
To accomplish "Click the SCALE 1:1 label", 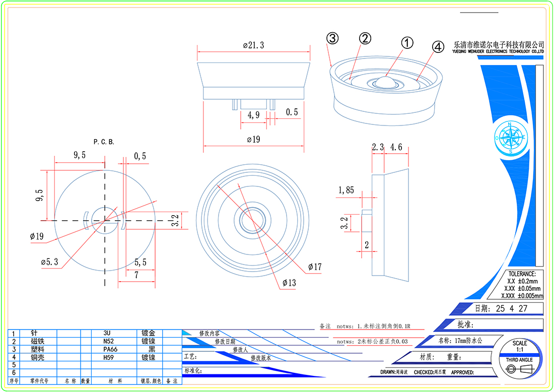I will point(520,346).
